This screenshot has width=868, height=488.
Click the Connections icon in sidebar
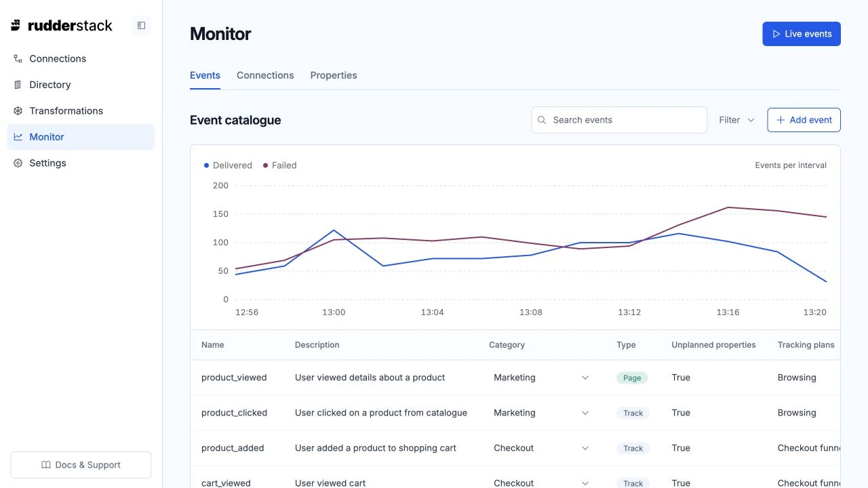click(x=18, y=59)
